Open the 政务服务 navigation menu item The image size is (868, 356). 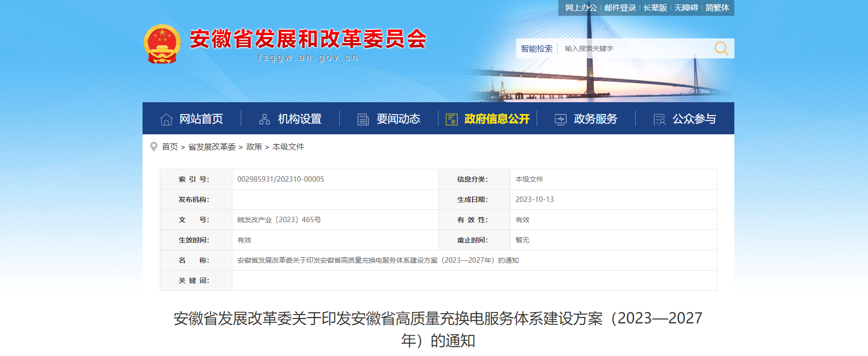(x=595, y=119)
